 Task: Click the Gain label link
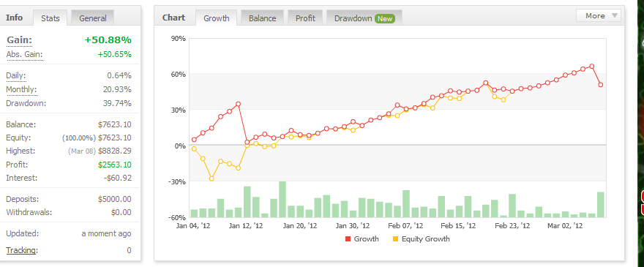click(x=19, y=40)
